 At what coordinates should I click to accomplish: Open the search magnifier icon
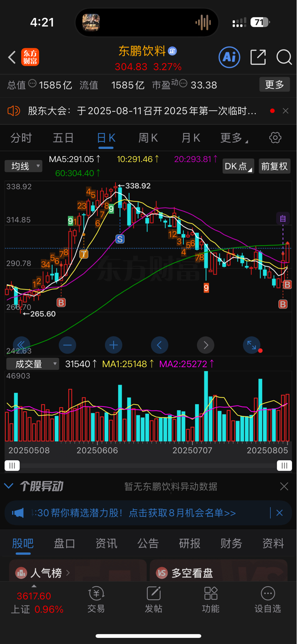[x=284, y=57]
